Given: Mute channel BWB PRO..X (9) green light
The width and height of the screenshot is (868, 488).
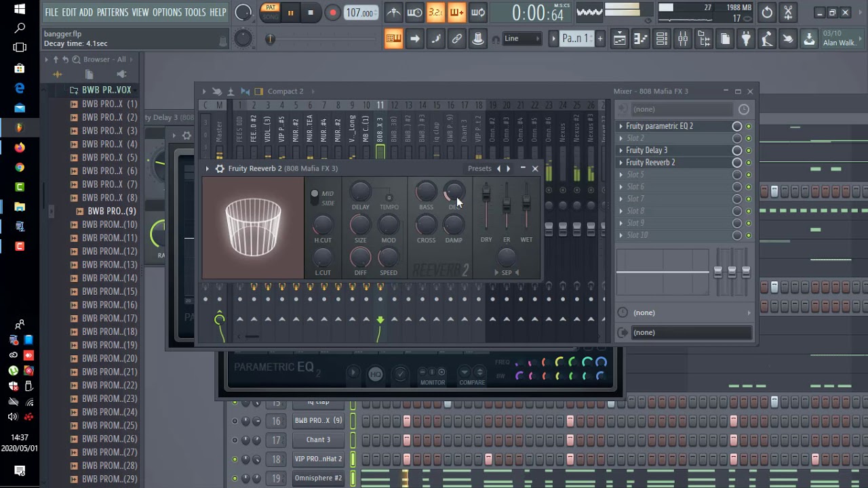Looking at the screenshot, I should point(235,421).
